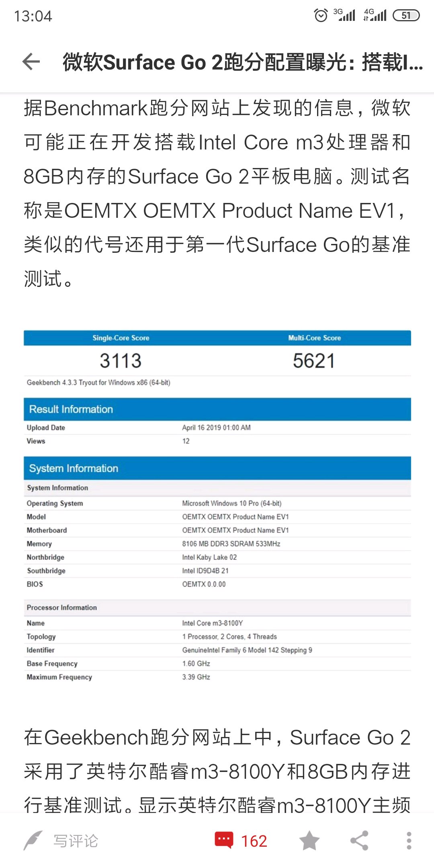
Task: Tap the 3G signal strength indicator
Action: pyautogui.click(x=344, y=15)
